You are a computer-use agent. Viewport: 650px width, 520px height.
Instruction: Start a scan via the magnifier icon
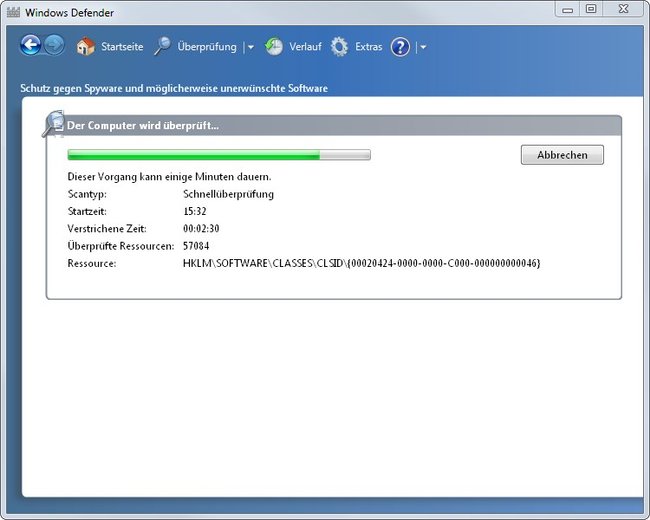(x=162, y=46)
